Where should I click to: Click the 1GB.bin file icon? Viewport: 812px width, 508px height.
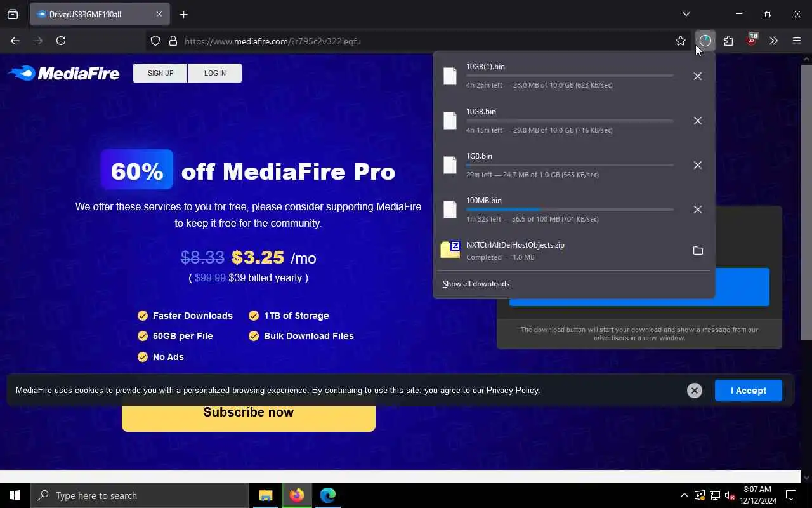(x=450, y=165)
